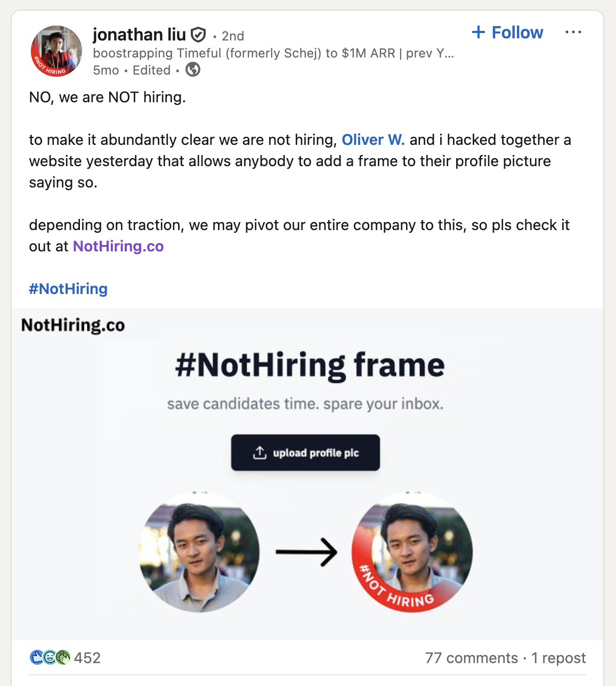Click the NotHiring.co logo in preview image

[73, 325]
